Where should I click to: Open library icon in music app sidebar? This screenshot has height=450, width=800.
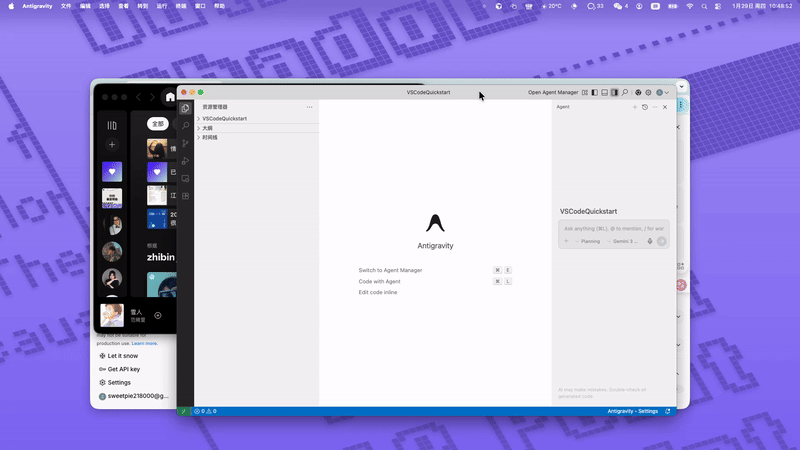[112, 126]
